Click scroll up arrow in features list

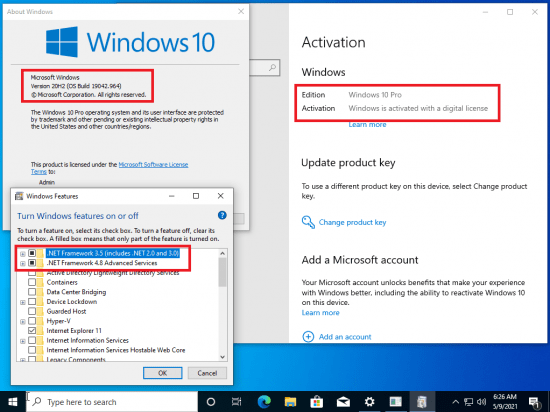point(222,253)
